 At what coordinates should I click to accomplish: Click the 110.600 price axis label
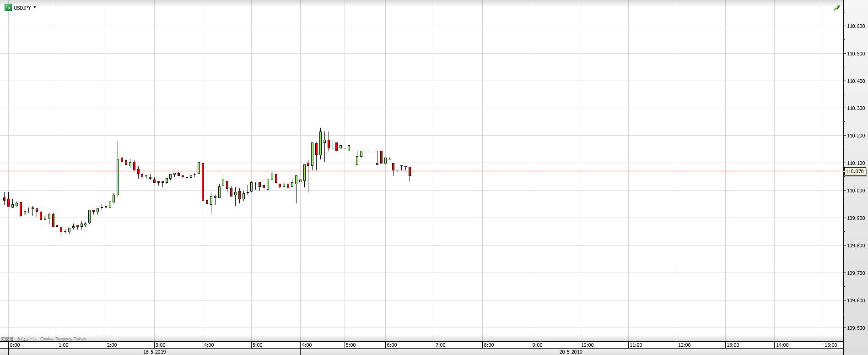click(856, 26)
